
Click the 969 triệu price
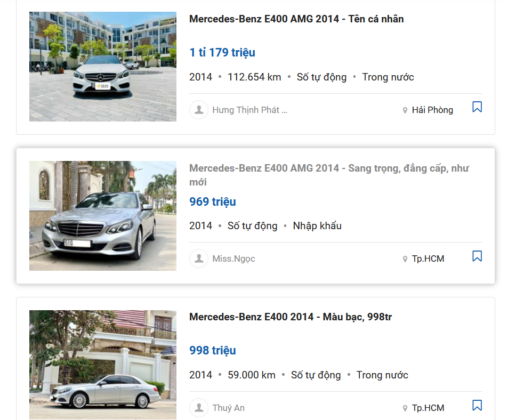213,201
